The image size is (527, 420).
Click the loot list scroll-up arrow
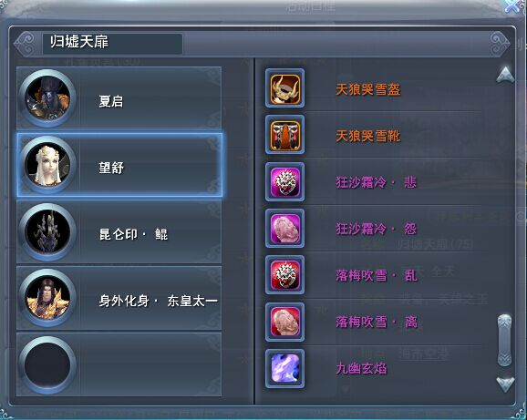pos(505,75)
